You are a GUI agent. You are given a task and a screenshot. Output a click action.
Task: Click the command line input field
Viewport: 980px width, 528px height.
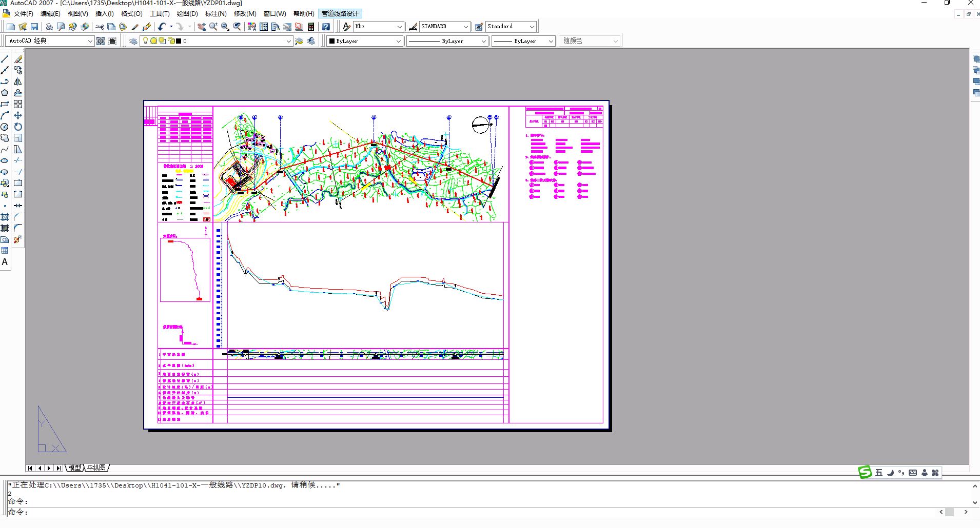coord(462,512)
